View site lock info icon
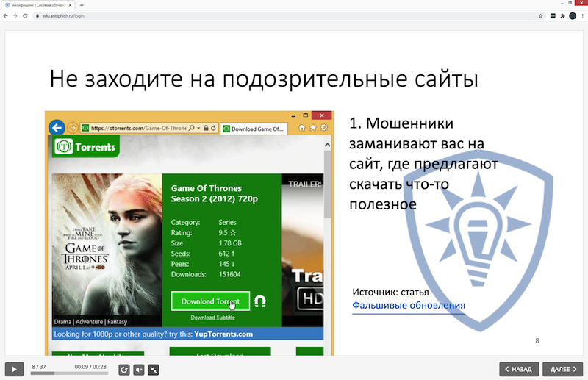This screenshot has height=380, width=588. pos(37,15)
